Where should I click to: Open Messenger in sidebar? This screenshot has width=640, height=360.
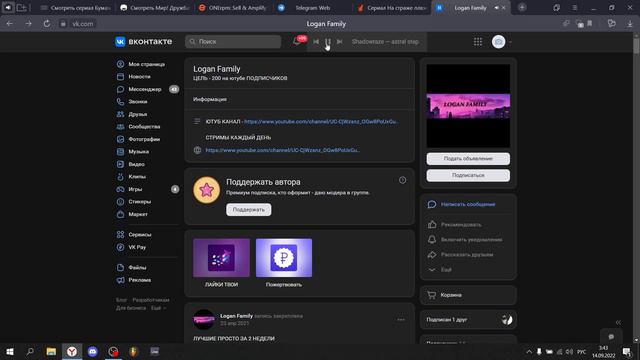click(x=139, y=89)
